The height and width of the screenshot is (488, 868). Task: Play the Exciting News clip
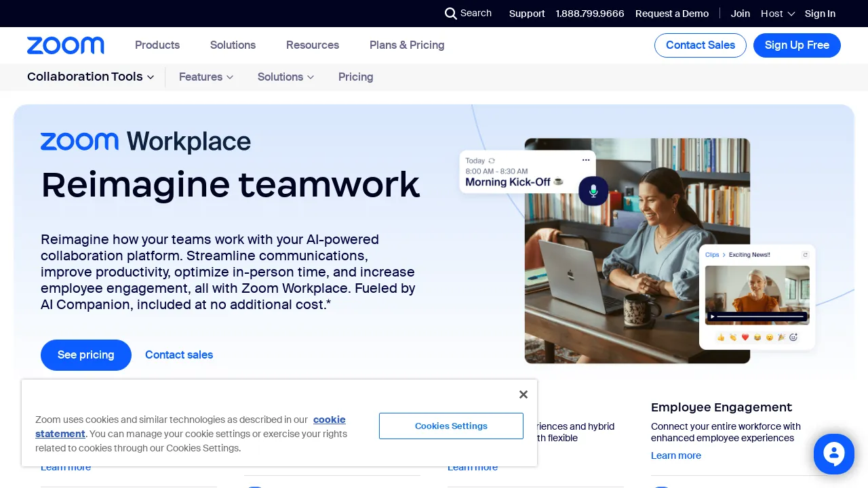(713, 317)
